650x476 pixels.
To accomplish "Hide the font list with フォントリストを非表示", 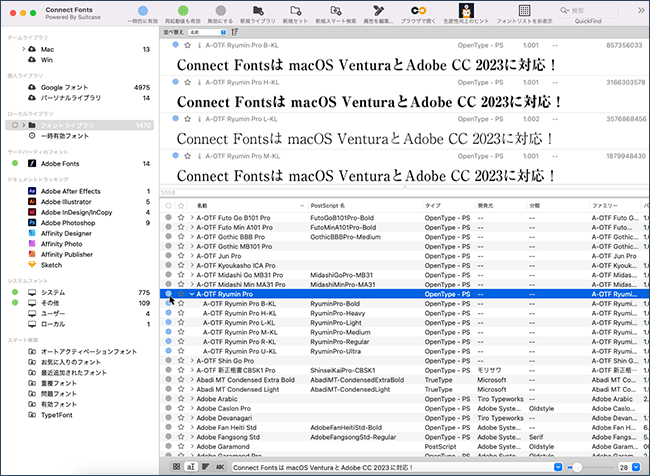I will pos(524,10).
